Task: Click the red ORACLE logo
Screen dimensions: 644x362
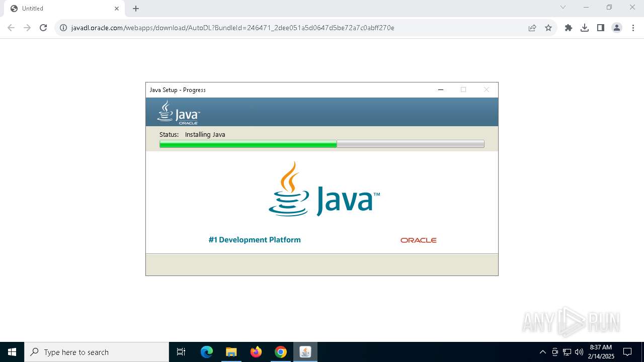Action: [419, 240]
